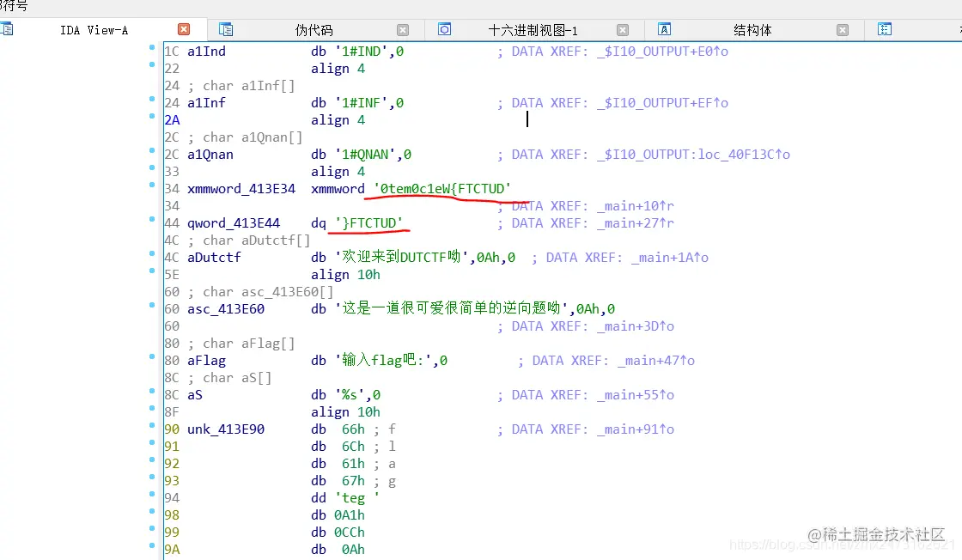The width and height of the screenshot is (962, 560).
Task: Click the hex view icon on 十六进制视图-1 tab
Action: tap(445, 28)
